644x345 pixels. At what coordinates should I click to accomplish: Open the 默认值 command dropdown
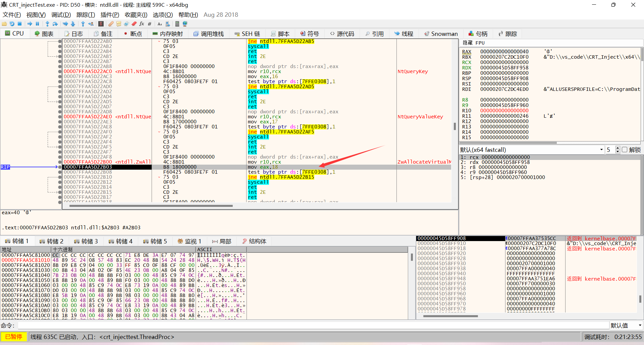click(626, 325)
